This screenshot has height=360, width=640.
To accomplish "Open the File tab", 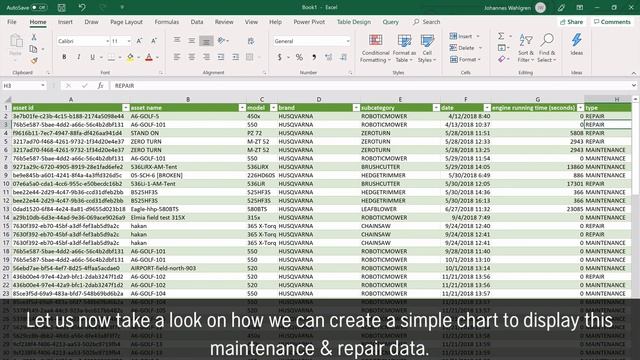I will (12, 22).
